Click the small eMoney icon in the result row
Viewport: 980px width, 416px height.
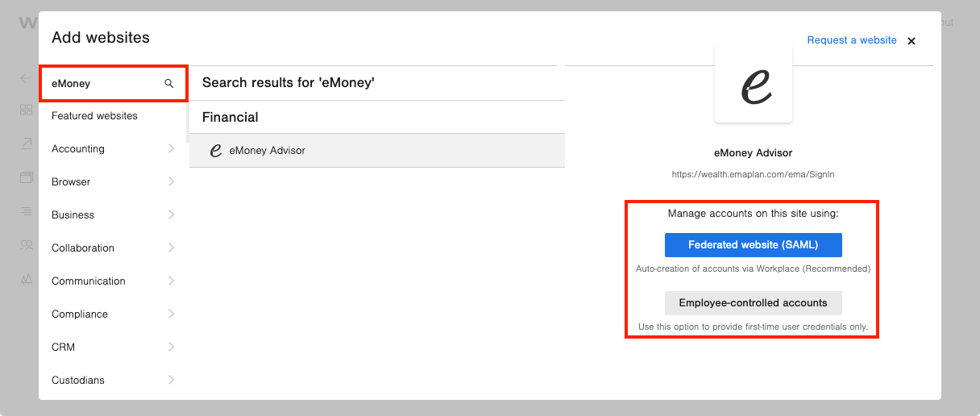[215, 151]
